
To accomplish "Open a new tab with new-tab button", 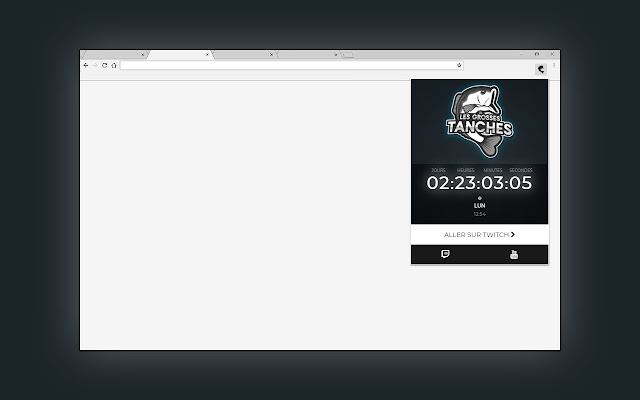I will 348,55.
